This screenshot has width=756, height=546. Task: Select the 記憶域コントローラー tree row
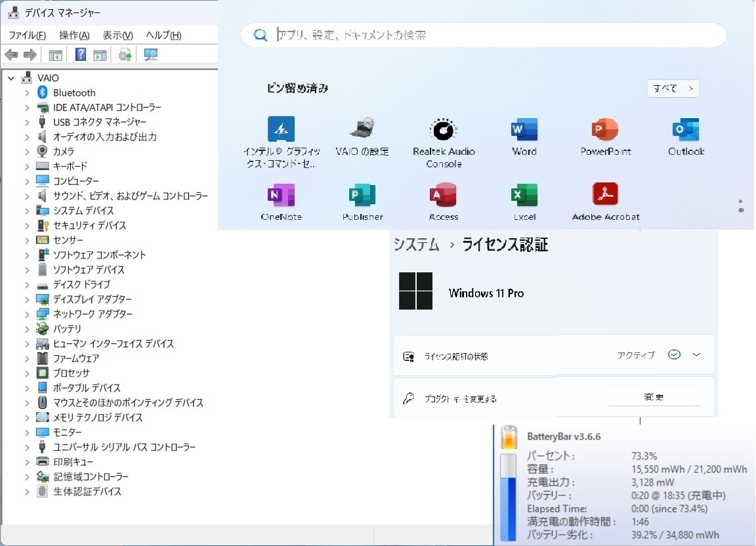pyautogui.click(x=91, y=477)
